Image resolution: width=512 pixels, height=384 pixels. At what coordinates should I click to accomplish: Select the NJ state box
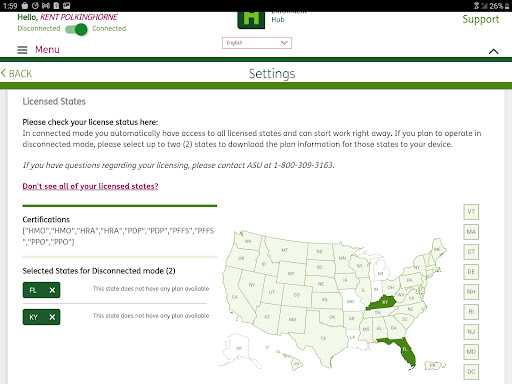[x=471, y=332]
